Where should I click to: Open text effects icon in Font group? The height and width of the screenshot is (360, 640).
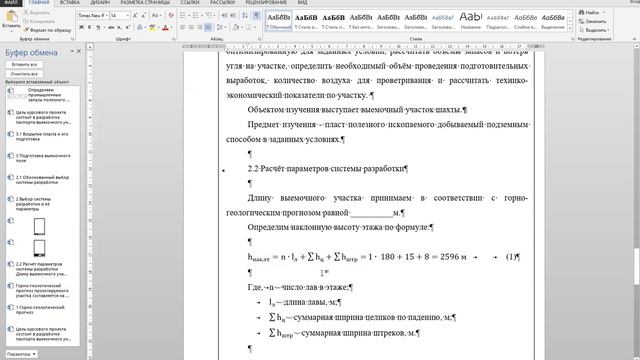(x=140, y=27)
